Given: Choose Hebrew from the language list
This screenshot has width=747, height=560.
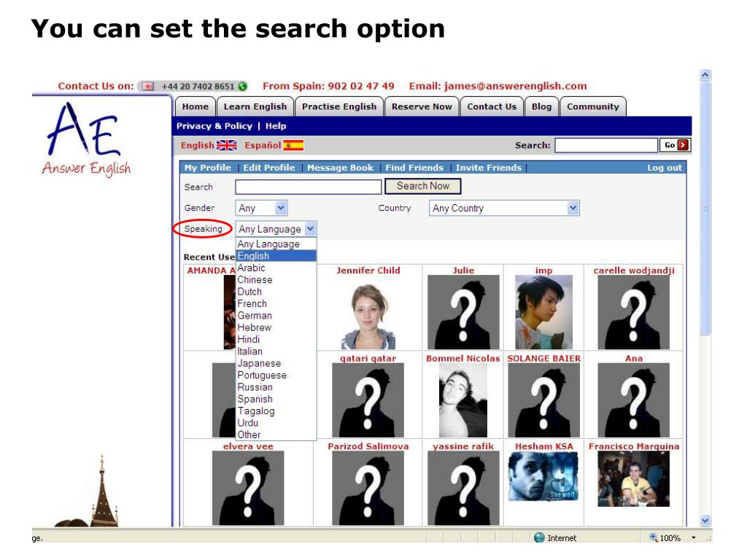Looking at the screenshot, I should 276,327.
